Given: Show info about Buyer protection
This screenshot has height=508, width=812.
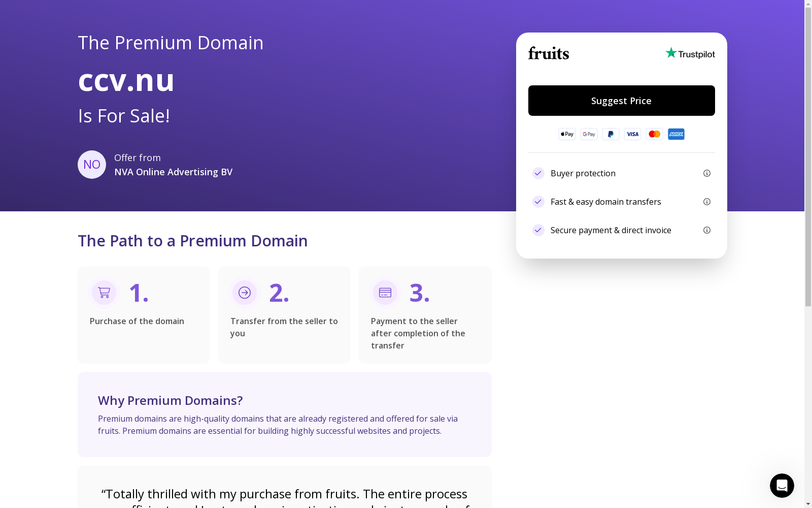Looking at the screenshot, I should tap(706, 173).
